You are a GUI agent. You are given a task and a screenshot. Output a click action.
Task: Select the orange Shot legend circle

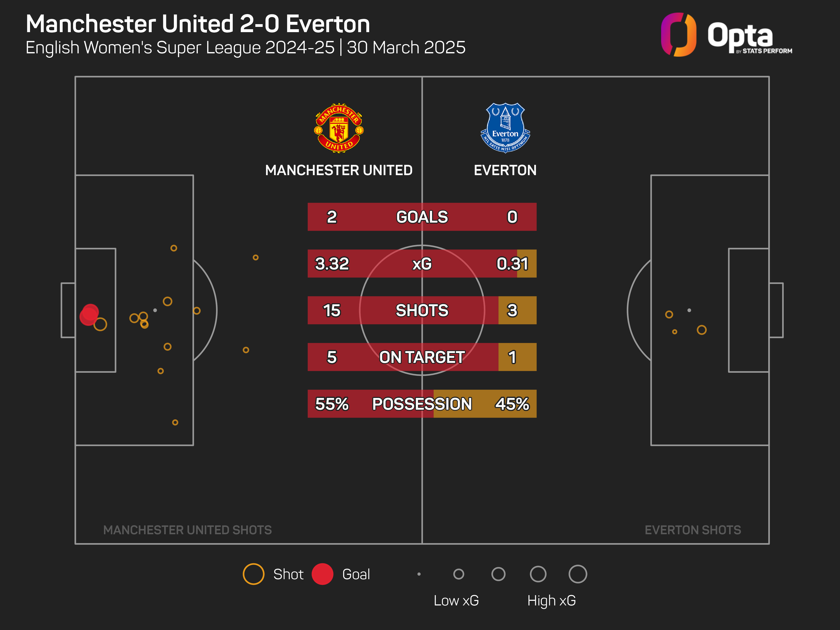(x=253, y=574)
